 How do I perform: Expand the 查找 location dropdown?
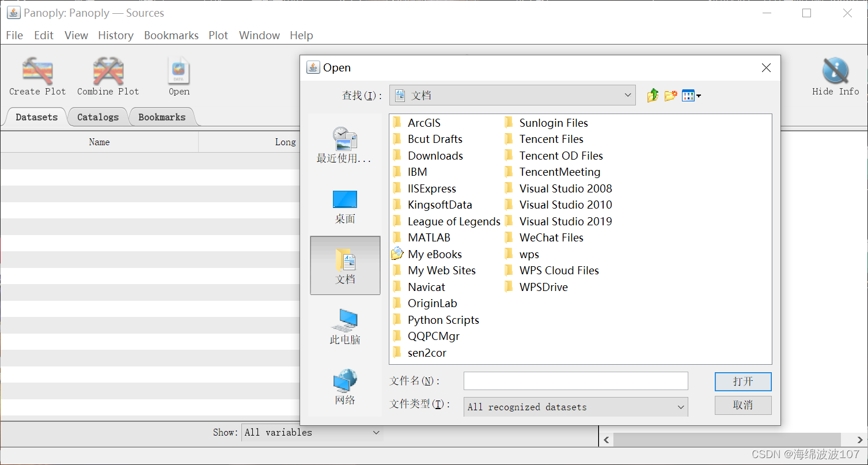point(628,96)
